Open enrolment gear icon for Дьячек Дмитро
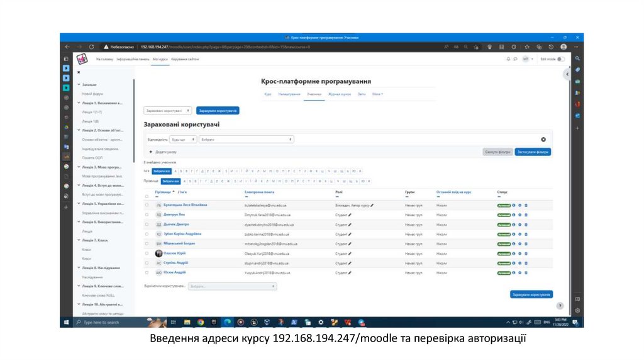Viewport: 644px width, 361px height. click(519, 225)
